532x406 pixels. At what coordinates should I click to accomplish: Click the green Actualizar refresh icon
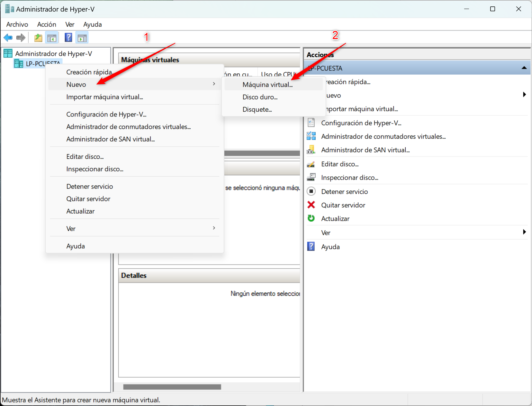(x=311, y=218)
